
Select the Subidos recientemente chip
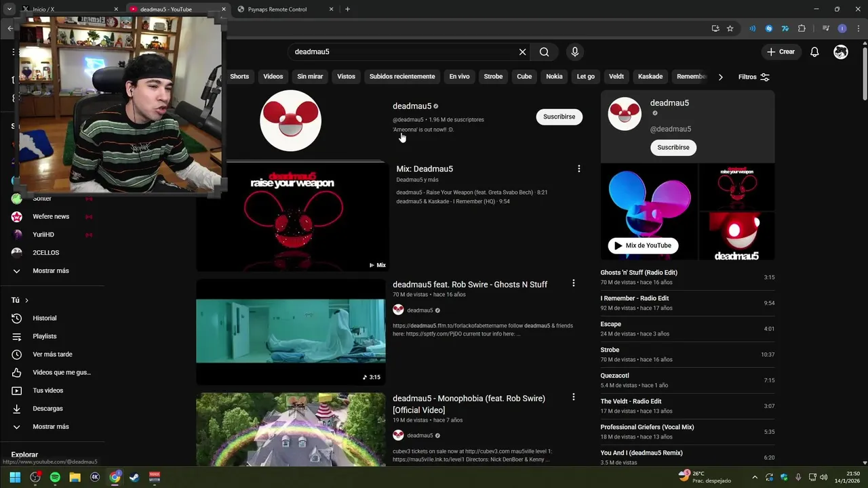(x=402, y=77)
